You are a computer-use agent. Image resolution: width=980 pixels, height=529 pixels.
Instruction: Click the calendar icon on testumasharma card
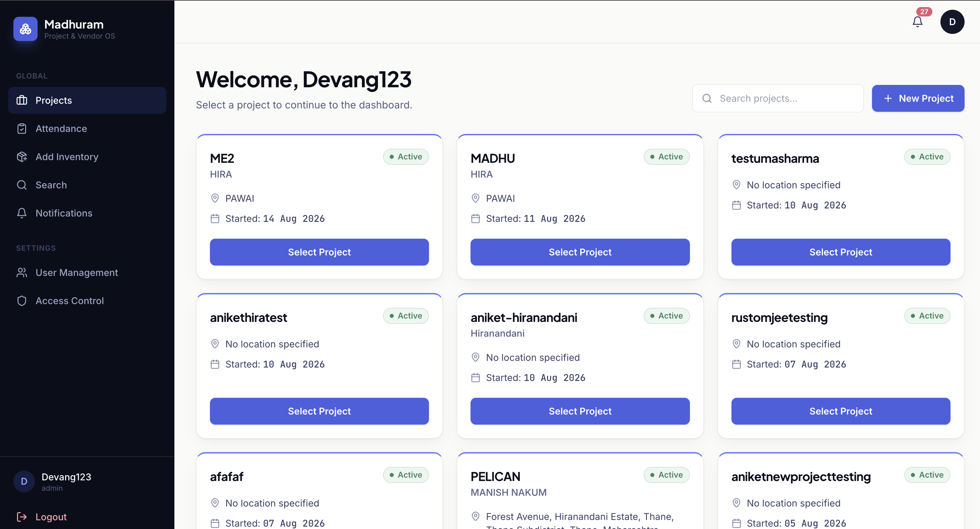(x=737, y=205)
